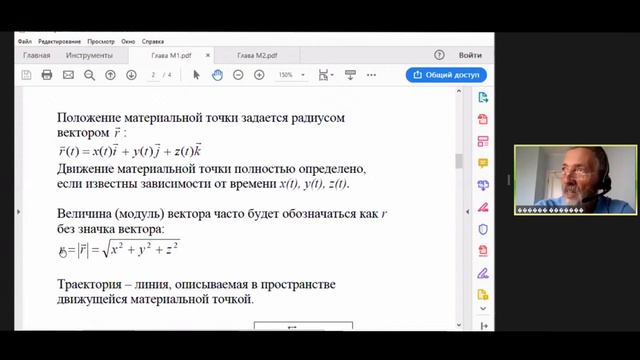This screenshot has width=640, height=360.
Task: Switch to the Глава M2.pdf tab
Action: click(257, 56)
